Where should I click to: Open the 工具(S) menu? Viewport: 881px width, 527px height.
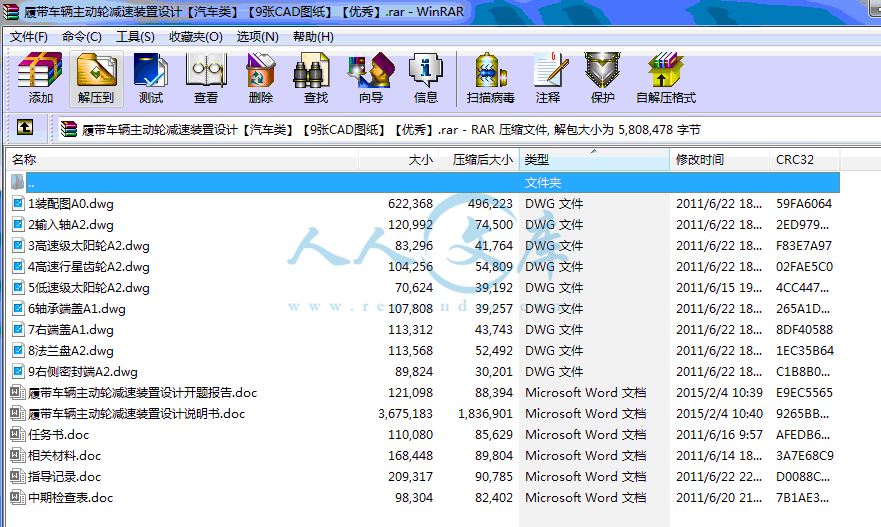click(x=135, y=37)
